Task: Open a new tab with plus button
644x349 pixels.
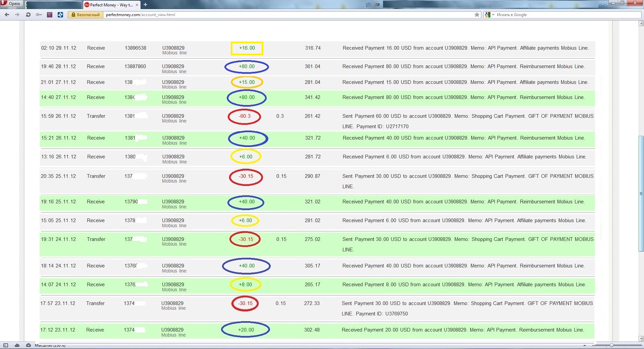Action: tap(145, 5)
